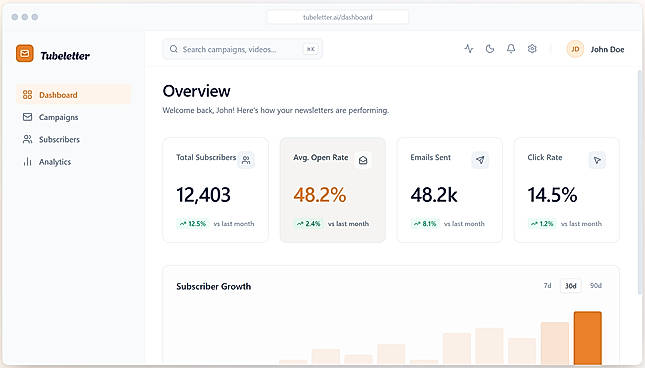The image size is (645, 368).
Task: Toggle dark mode moon icon
Action: tap(490, 49)
